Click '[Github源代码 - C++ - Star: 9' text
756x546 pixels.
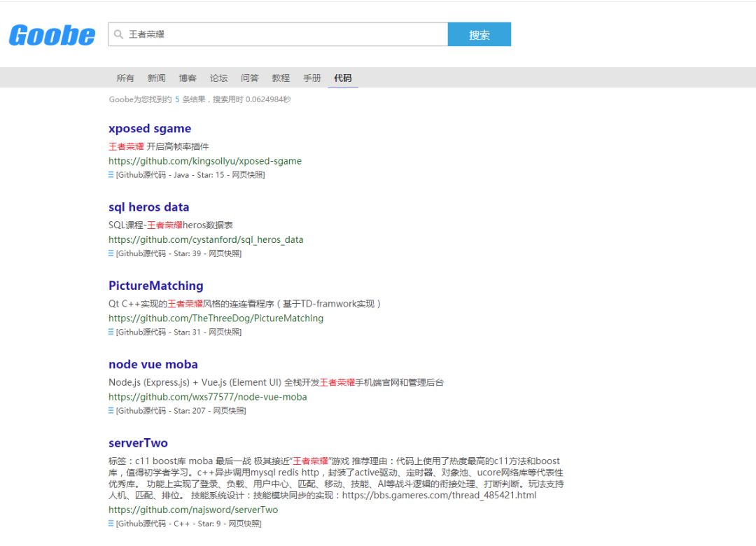click(168, 524)
